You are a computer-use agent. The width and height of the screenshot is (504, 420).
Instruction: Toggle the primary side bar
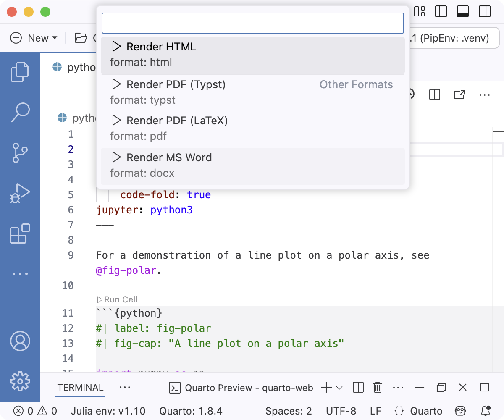tap(440, 11)
